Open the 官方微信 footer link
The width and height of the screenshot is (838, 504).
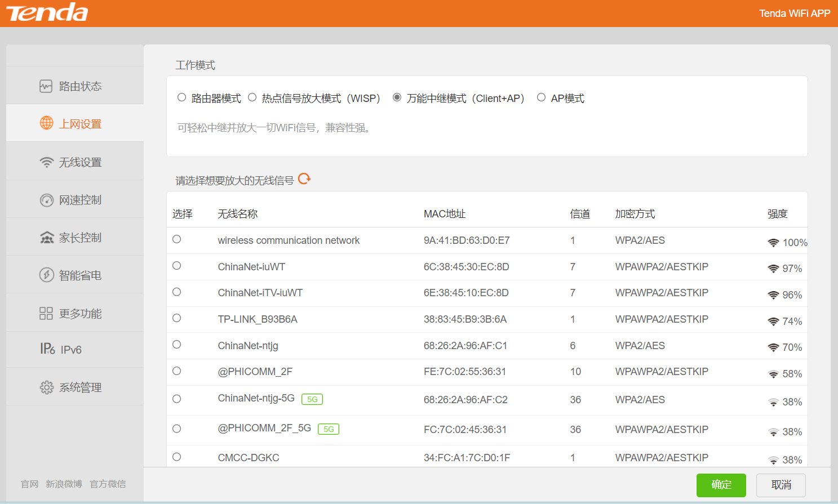click(x=108, y=484)
